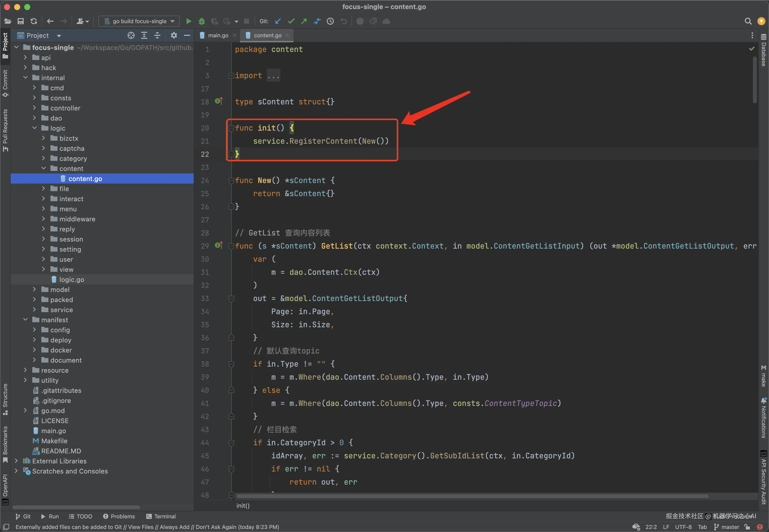Open Search Everywhere magnifier icon
769x532 pixels.
(x=748, y=21)
